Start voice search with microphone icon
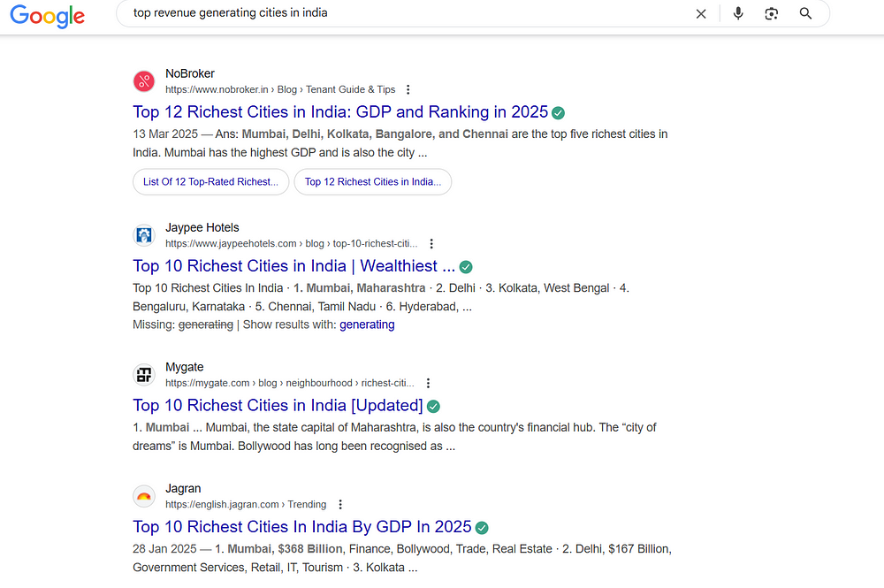 pyautogui.click(x=738, y=13)
